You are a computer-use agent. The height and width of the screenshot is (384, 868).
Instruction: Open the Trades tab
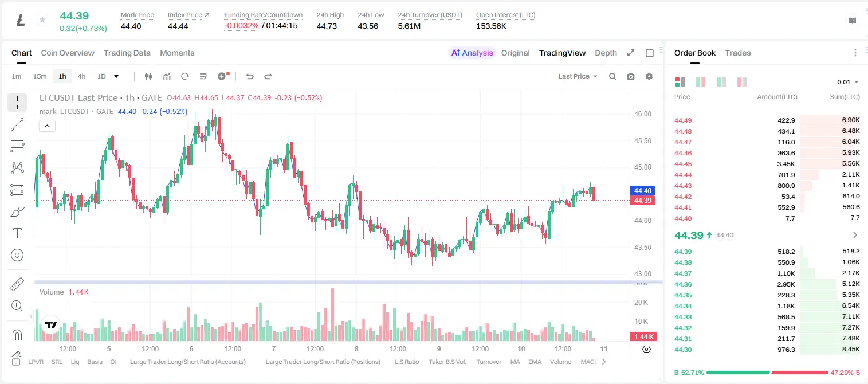pyautogui.click(x=738, y=53)
